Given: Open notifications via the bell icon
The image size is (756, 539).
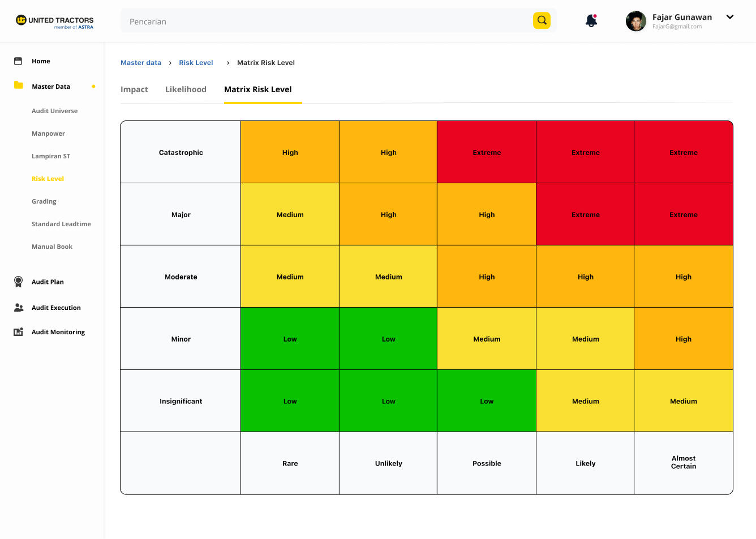Looking at the screenshot, I should coord(591,21).
